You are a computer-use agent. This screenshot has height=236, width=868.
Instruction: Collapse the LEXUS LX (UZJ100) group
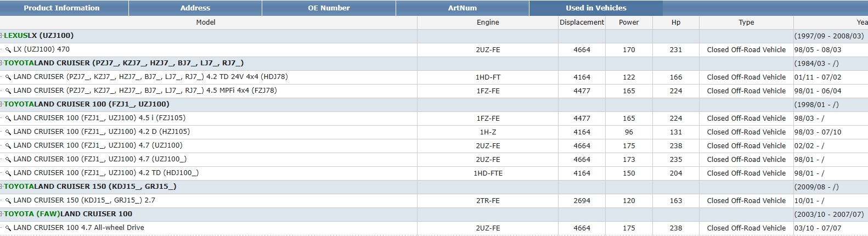2,36
